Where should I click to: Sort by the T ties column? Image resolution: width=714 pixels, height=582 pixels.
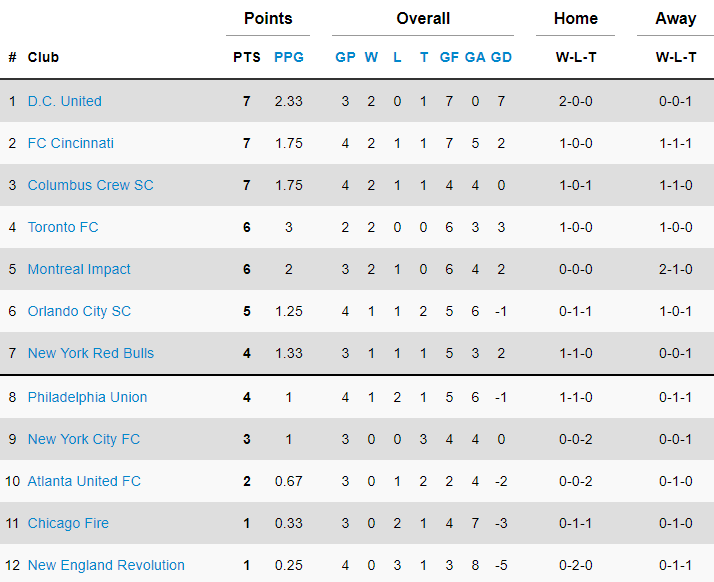(x=424, y=57)
